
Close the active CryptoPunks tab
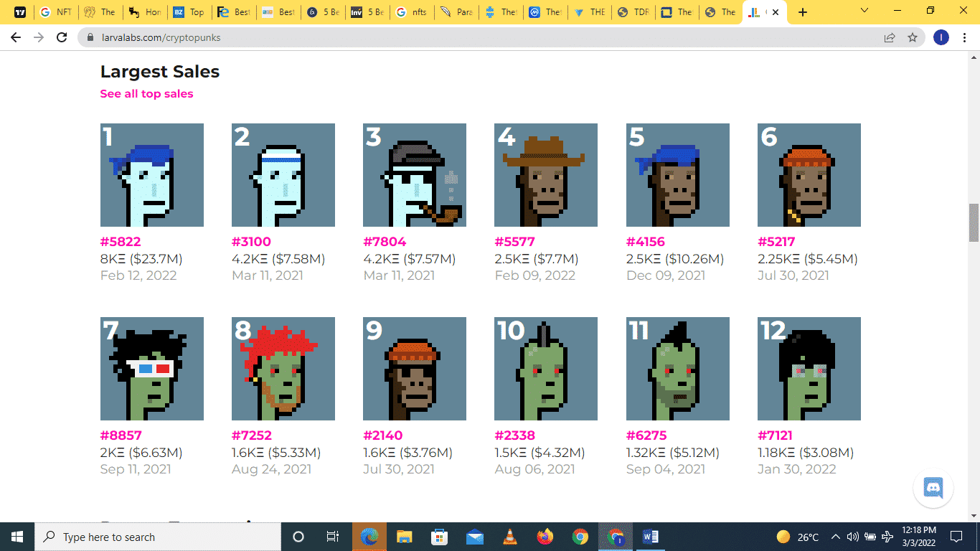click(x=775, y=12)
